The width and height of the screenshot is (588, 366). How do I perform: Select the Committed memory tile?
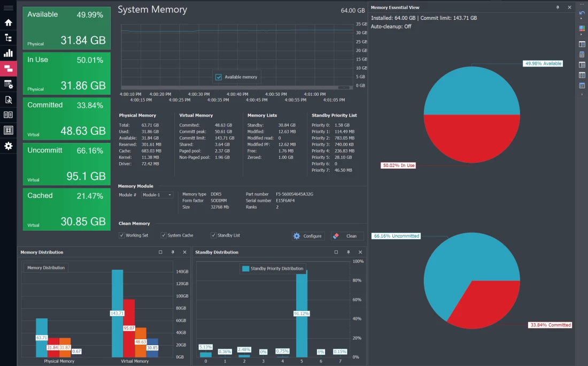coord(66,118)
